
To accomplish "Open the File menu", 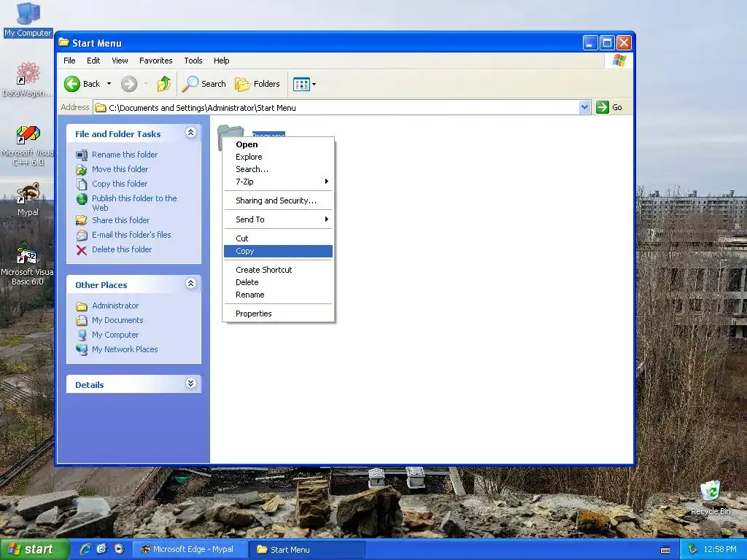I will (x=69, y=61).
